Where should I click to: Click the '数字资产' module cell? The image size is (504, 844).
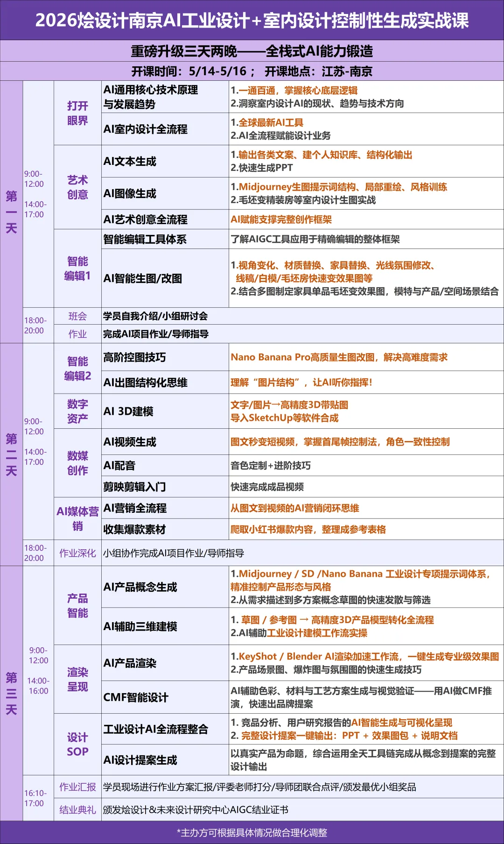point(77,411)
